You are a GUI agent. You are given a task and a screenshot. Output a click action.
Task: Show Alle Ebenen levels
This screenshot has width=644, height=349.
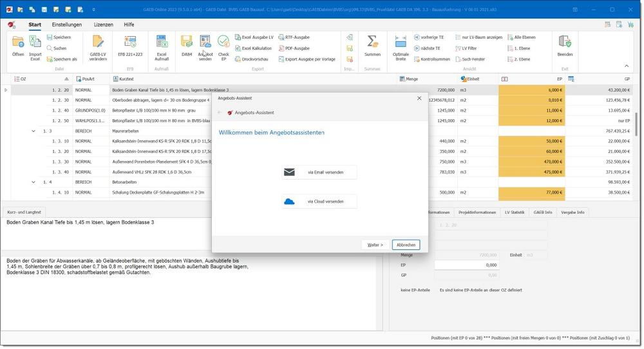pos(522,37)
